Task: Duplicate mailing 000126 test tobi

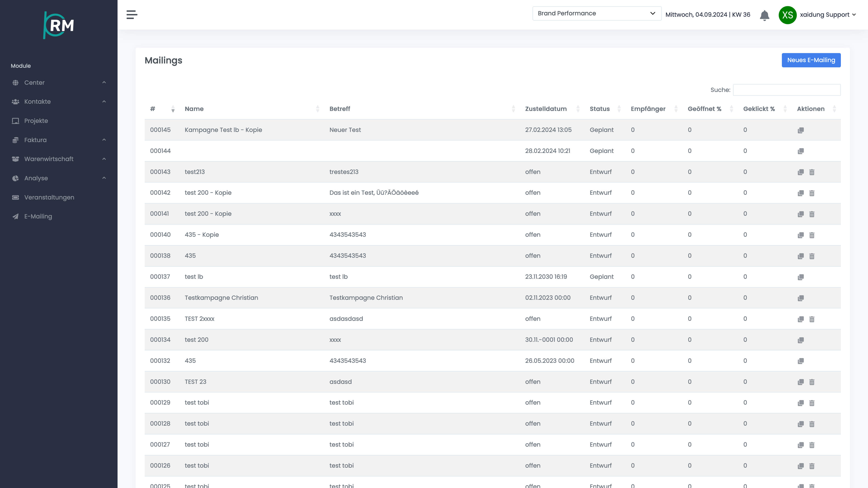Action: [801, 466]
